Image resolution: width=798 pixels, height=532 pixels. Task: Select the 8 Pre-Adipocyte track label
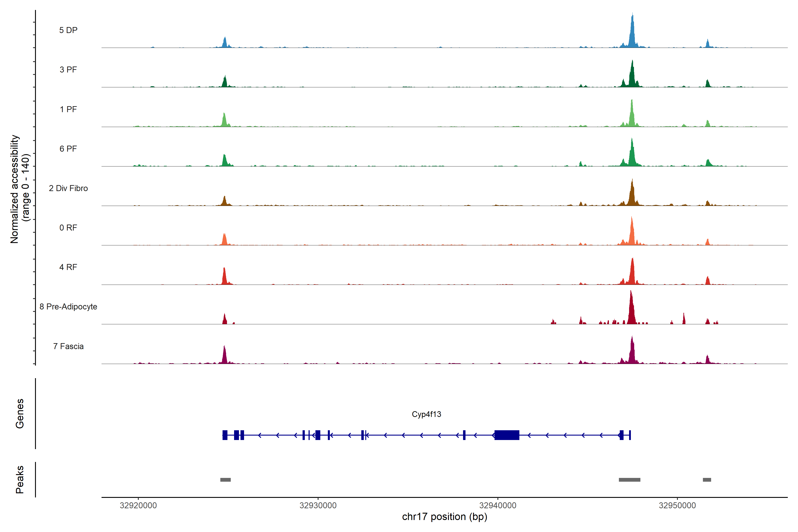click(68, 306)
